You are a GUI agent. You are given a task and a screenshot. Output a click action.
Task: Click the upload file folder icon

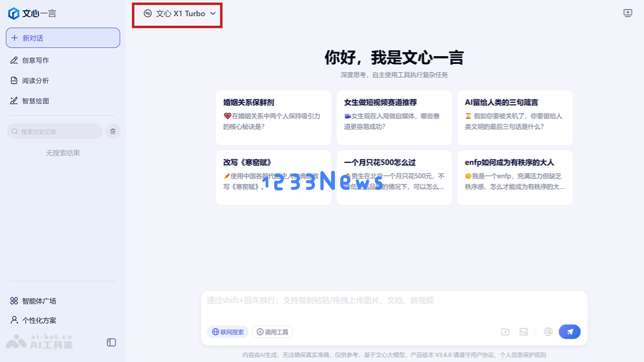pos(506,332)
